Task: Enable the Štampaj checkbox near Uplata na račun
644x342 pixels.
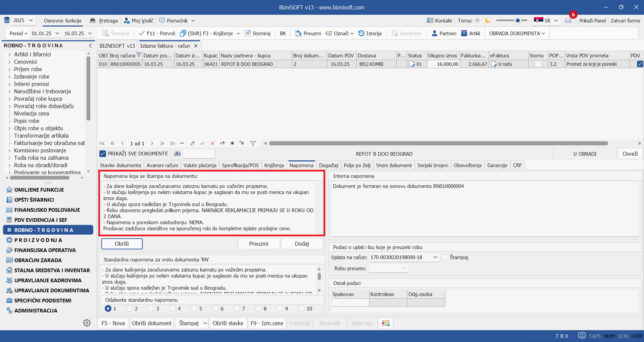Action: click(445, 257)
